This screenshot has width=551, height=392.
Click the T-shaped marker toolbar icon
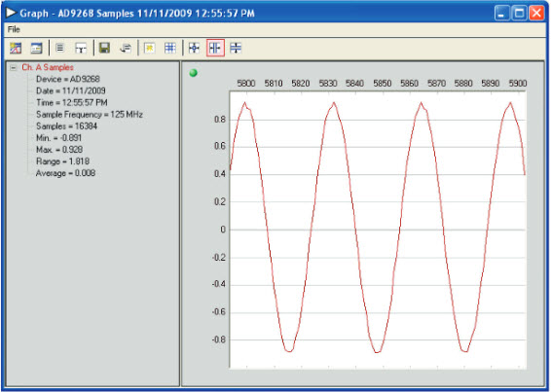pos(81,48)
